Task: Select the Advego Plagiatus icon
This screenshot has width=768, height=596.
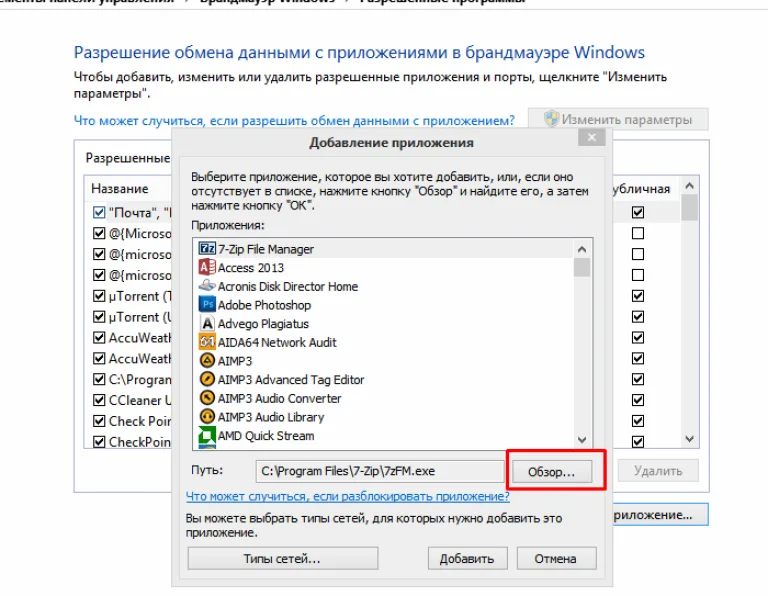Action: pos(207,323)
